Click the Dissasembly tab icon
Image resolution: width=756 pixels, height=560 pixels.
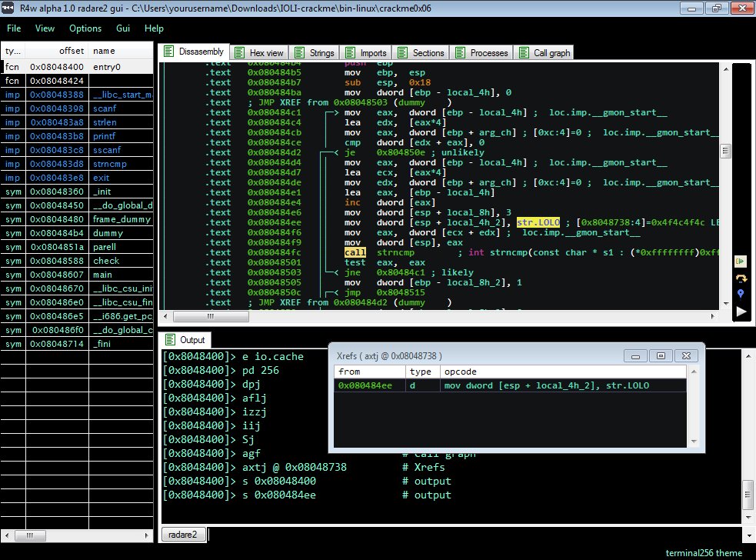coord(168,51)
